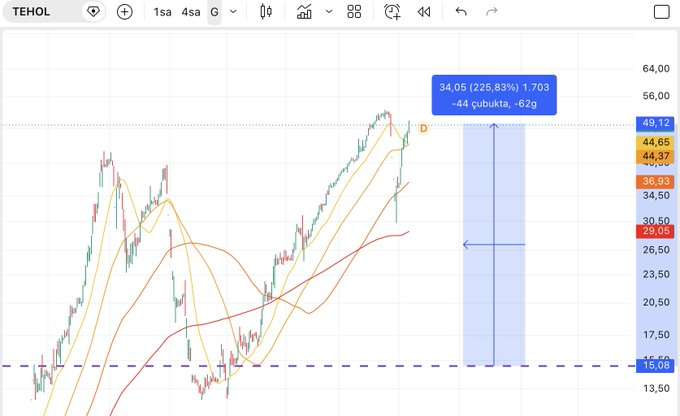Click the 26,50 price scale value
The width and height of the screenshot is (680, 416).
click(x=656, y=250)
